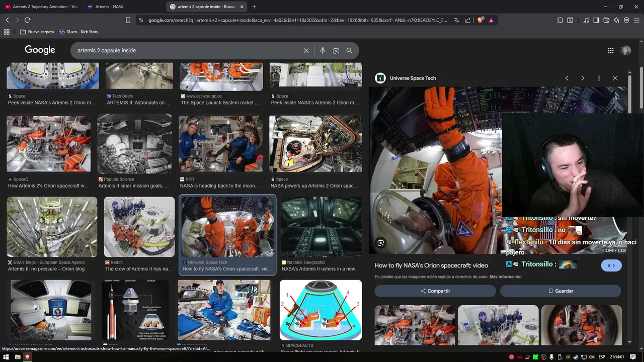644x362 pixels.
Task: Open the Steam tray icon
Action: click(575, 357)
